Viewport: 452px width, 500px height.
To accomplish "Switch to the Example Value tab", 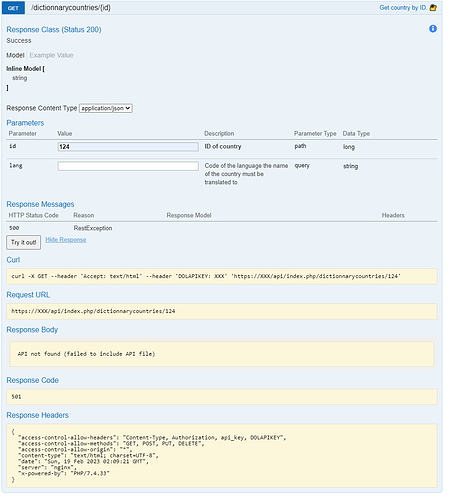I will click(51, 55).
